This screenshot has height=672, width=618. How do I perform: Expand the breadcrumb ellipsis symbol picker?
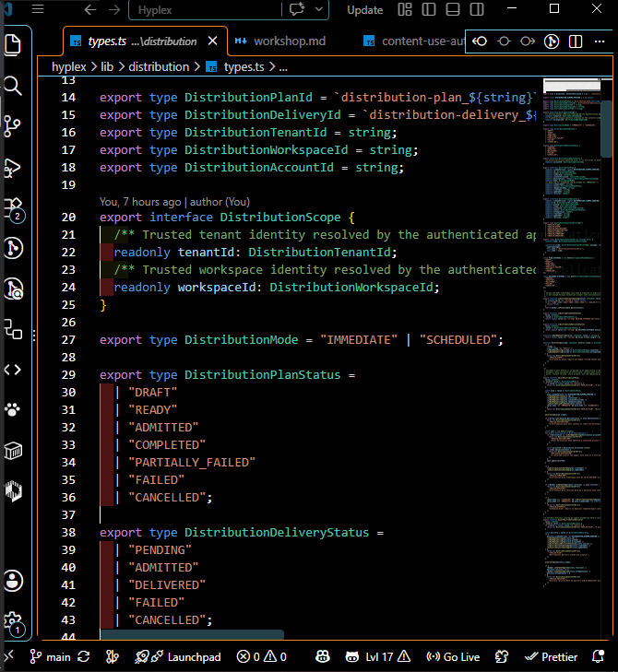point(283,67)
